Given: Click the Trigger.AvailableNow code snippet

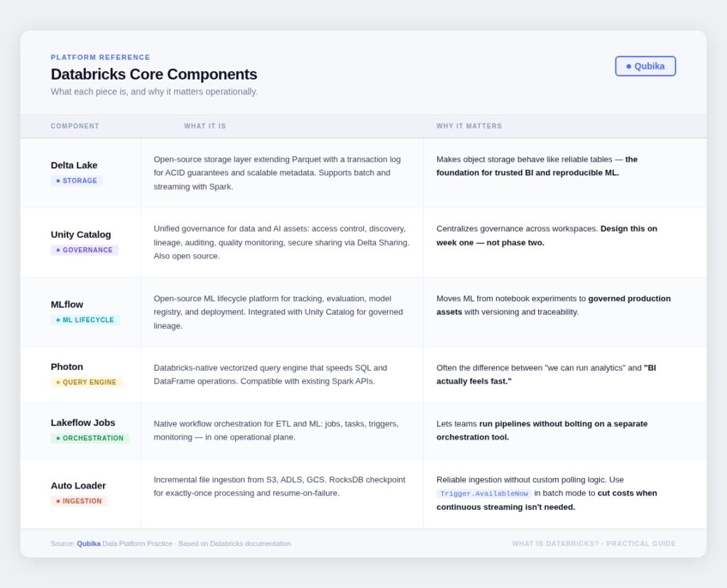Looking at the screenshot, I should coord(483,494).
